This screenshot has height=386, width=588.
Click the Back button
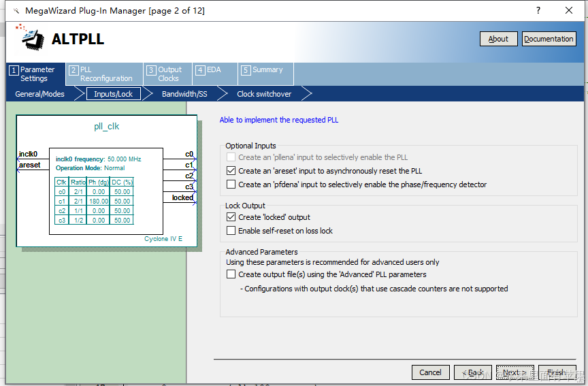tap(472, 372)
